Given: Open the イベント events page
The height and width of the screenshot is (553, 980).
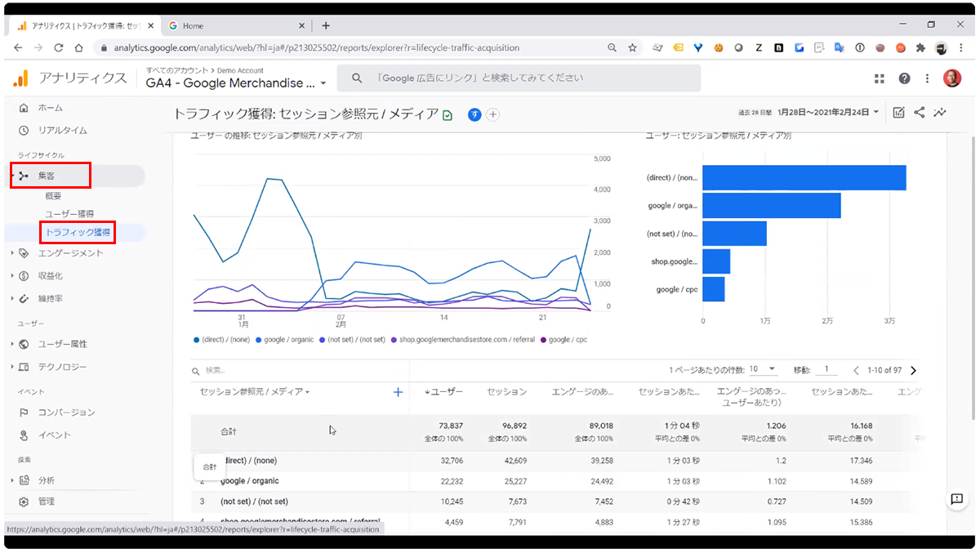Looking at the screenshot, I should tap(54, 435).
